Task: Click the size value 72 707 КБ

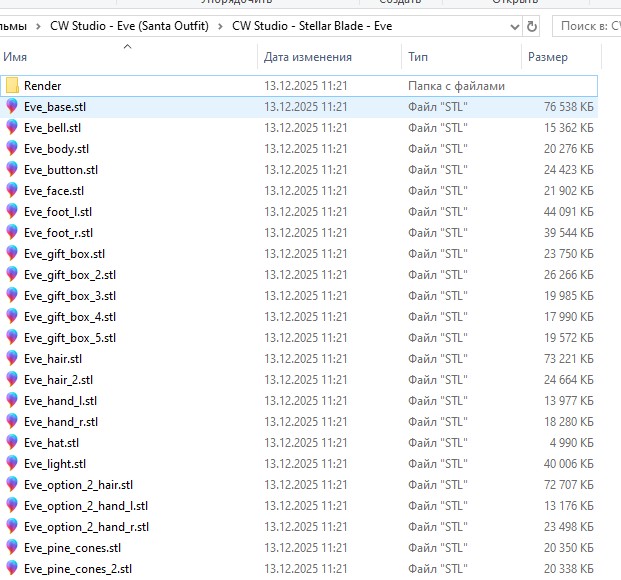Action: 568,485
